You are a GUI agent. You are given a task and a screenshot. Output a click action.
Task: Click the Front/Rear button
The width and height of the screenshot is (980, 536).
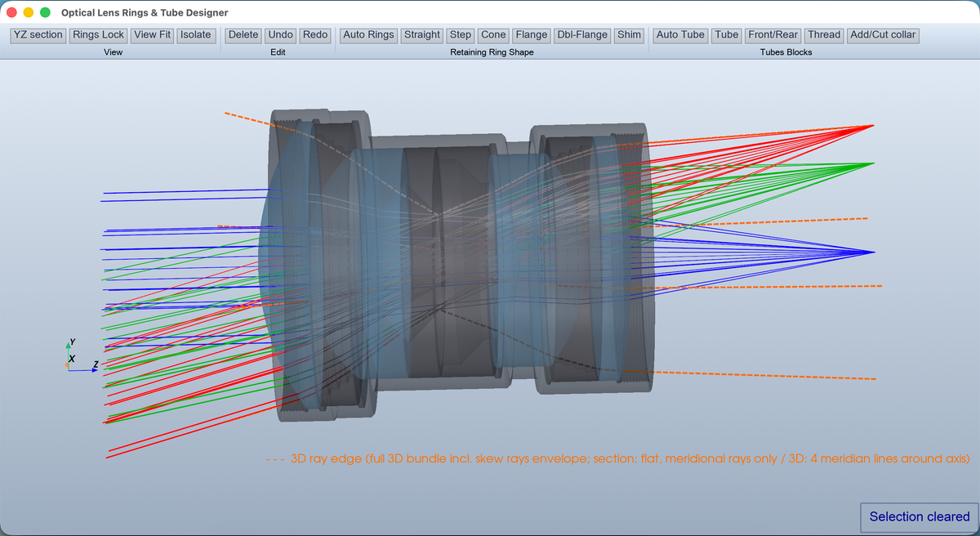click(x=773, y=35)
